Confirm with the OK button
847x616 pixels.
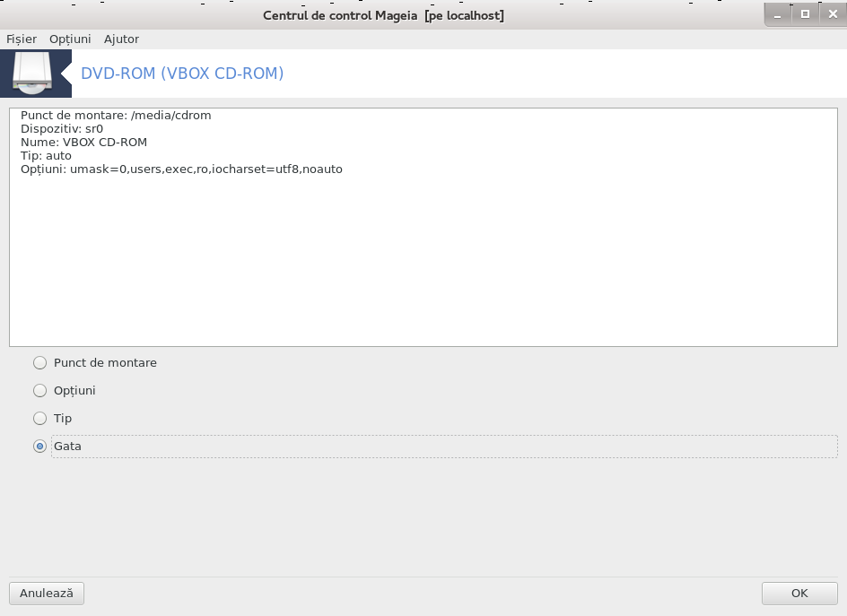[799, 594]
